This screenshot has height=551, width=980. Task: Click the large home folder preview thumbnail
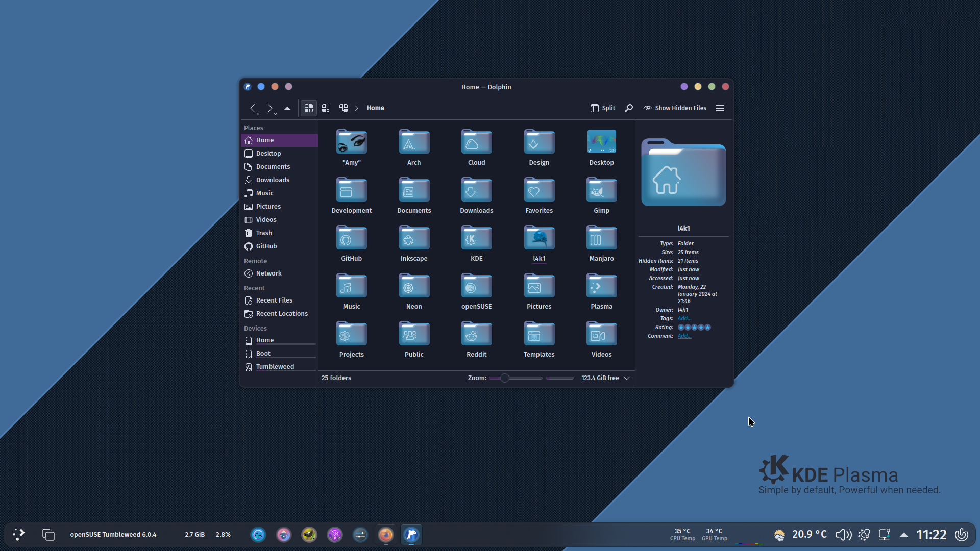(x=683, y=172)
